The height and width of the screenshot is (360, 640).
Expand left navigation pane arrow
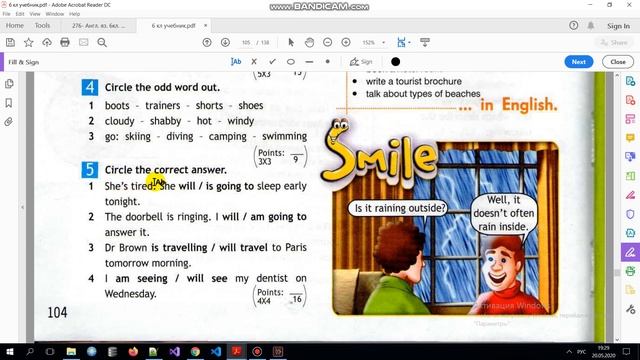point(22,207)
